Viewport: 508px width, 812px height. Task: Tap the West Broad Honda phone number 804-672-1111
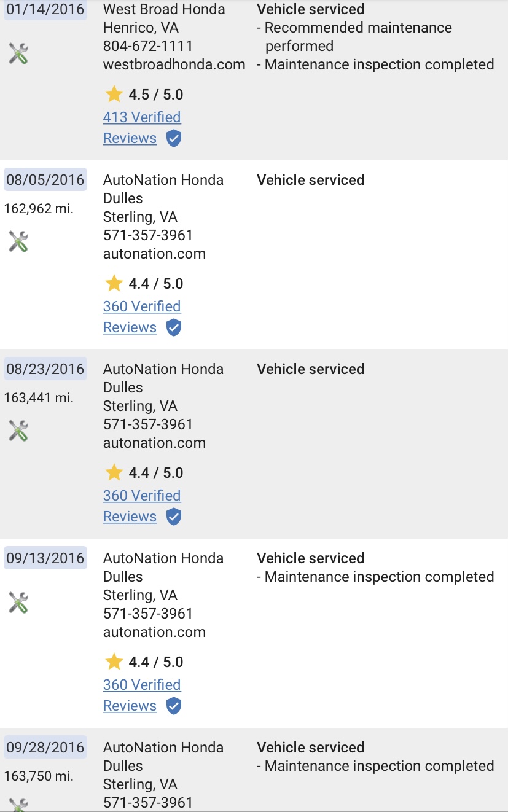tap(148, 46)
